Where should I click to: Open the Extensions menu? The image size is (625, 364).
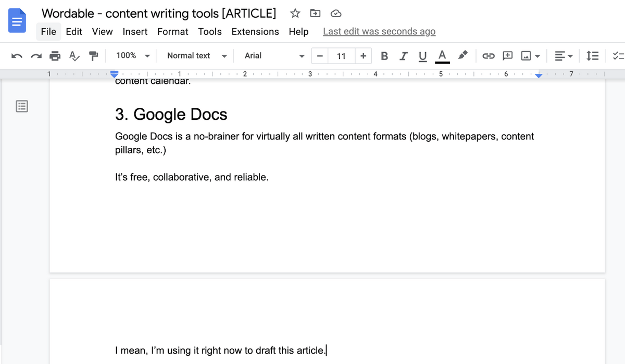tap(255, 32)
